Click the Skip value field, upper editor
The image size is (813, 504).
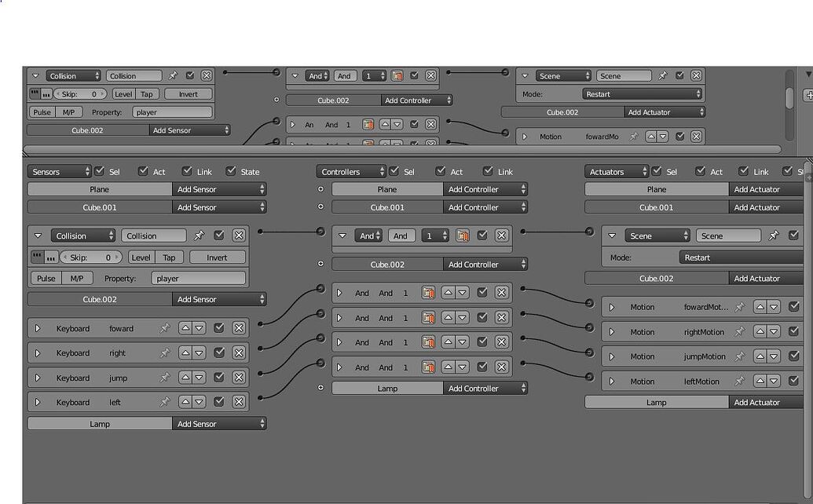point(80,94)
